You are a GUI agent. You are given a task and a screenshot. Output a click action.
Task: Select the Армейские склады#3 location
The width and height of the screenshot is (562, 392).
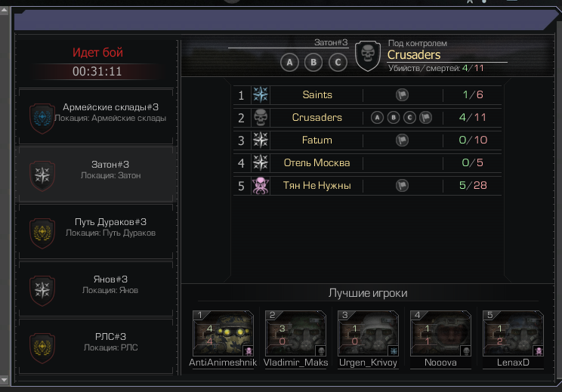96,117
